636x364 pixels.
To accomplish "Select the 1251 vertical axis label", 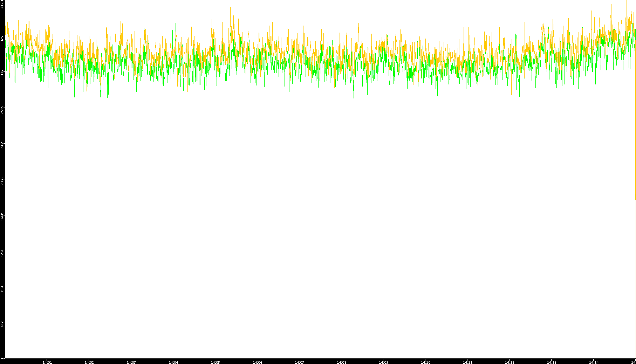I will (2, 253).
